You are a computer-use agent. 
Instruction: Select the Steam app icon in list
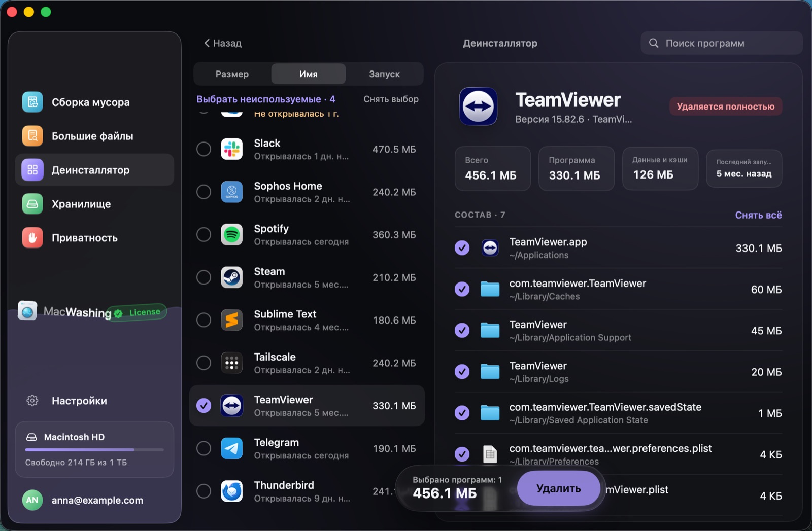[x=232, y=277]
